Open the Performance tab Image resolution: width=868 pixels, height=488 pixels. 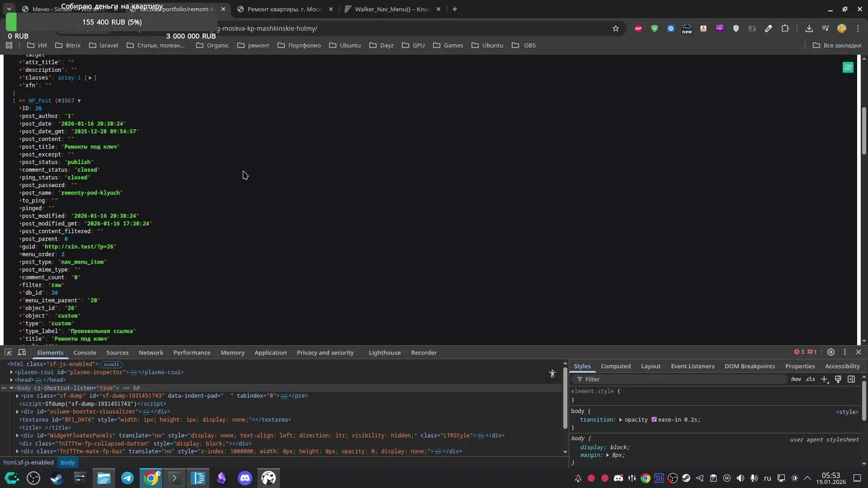pos(192,352)
